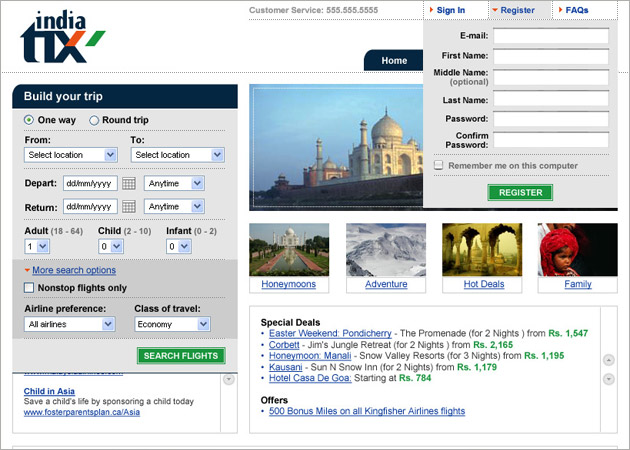Open the Class of travel dropdown
The image size is (630, 450).
pyautogui.click(x=172, y=324)
